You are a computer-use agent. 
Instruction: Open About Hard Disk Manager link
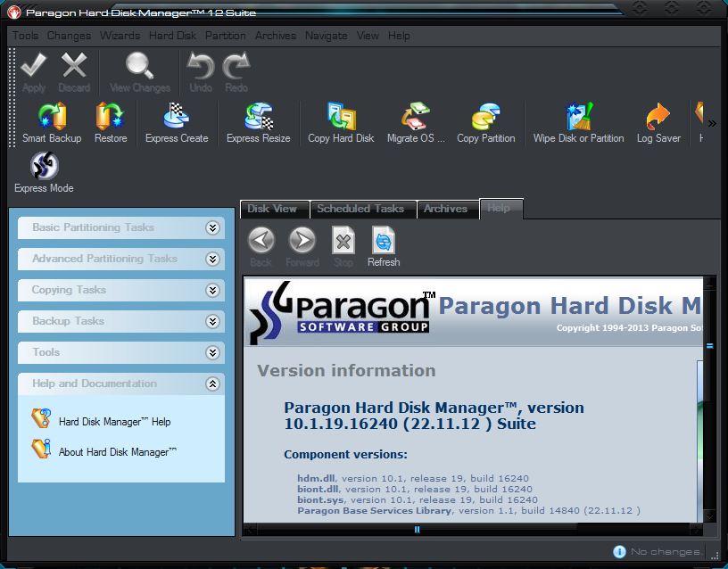[x=118, y=451]
